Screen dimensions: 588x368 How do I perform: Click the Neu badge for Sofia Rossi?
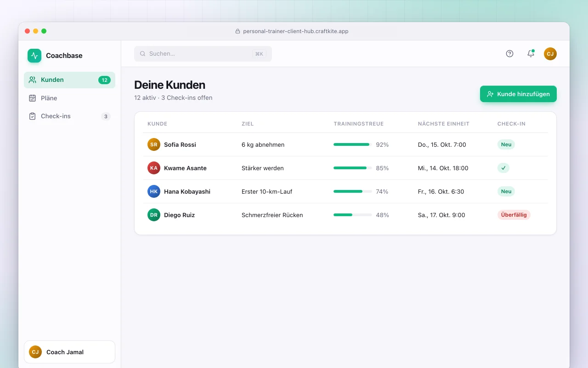click(506, 144)
